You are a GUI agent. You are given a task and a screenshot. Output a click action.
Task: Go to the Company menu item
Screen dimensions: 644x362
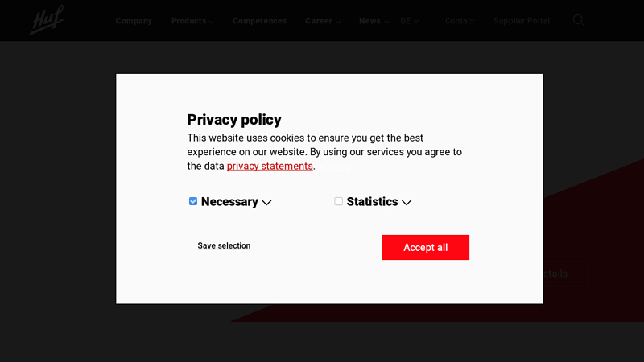pyautogui.click(x=134, y=21)
